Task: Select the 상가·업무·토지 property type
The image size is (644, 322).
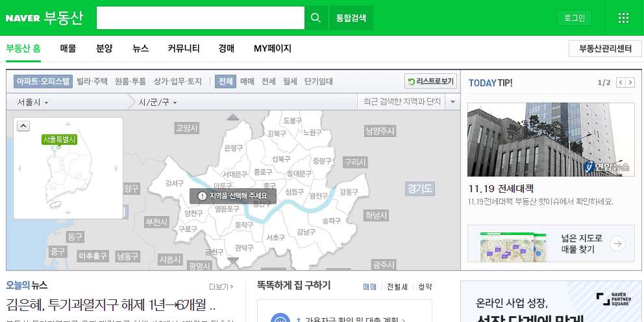Action: point(178,81)
